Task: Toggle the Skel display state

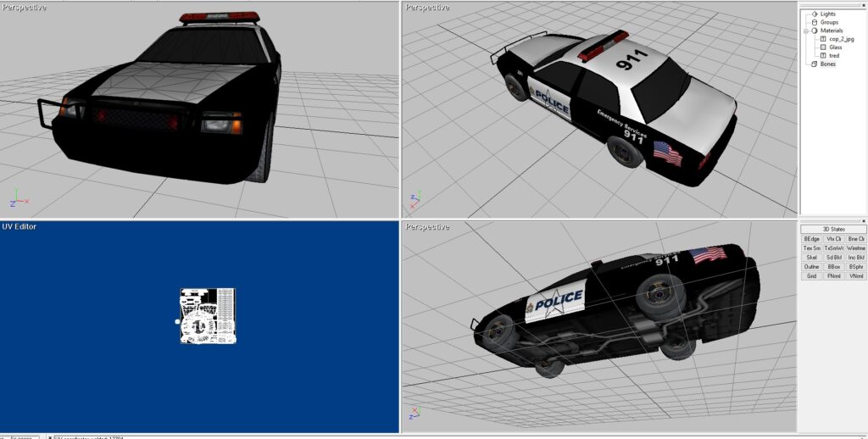Action: (x=811, y=258)
